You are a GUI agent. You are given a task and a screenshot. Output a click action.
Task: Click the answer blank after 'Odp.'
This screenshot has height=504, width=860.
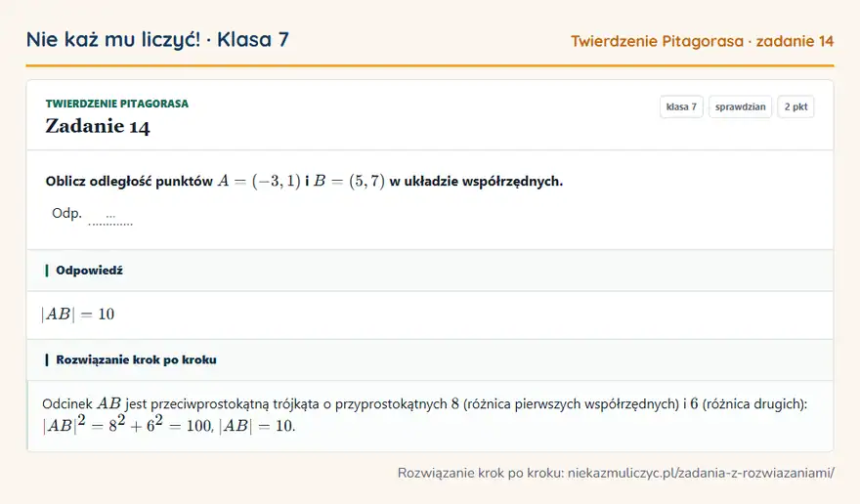click(x=110, y=217)
